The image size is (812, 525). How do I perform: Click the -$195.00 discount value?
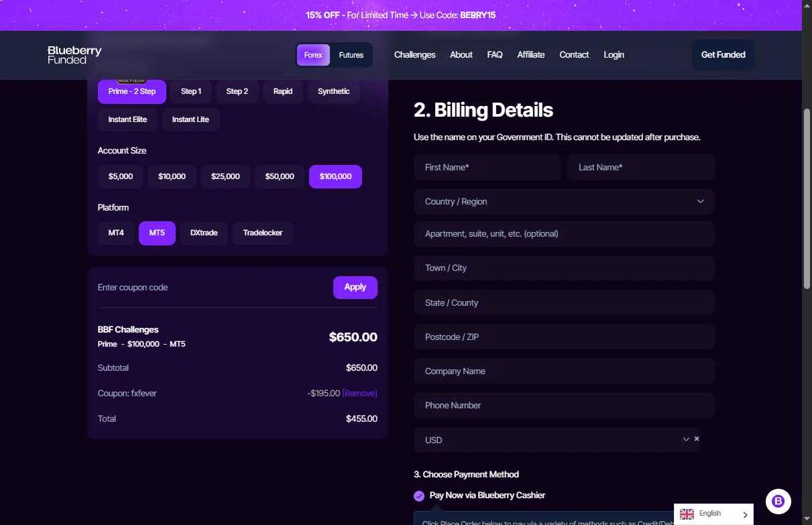(x=323, y=394)
